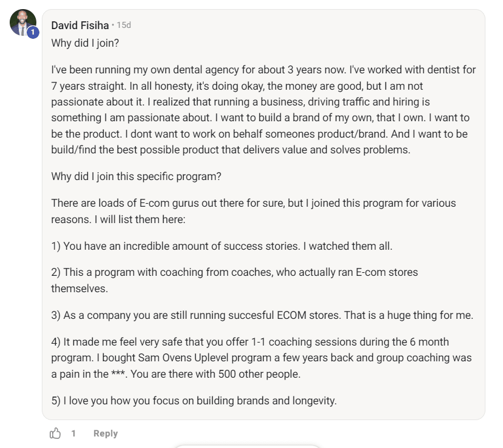Open the David Fisiha name link
This screenshot has height=448, width=503.
(80, 25)
